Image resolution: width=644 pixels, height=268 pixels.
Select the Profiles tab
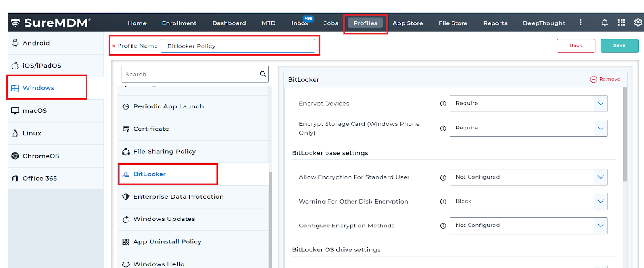tap(365, 23)
